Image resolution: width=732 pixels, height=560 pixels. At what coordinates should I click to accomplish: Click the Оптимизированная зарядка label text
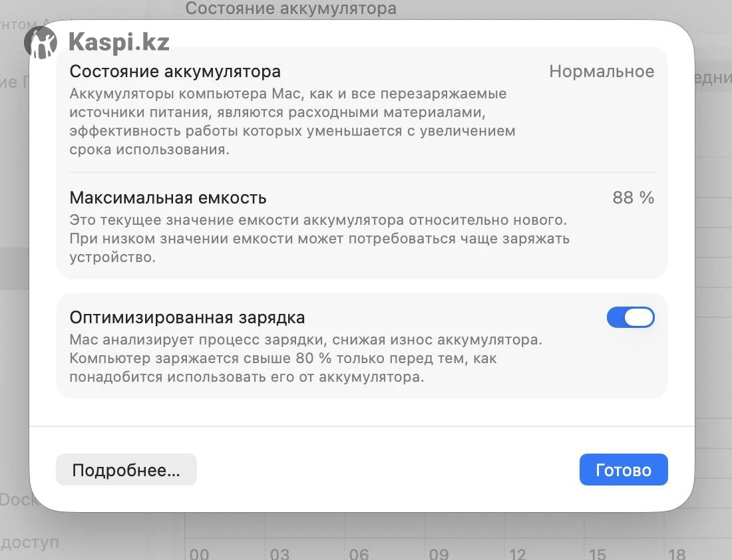pos(187,317)
